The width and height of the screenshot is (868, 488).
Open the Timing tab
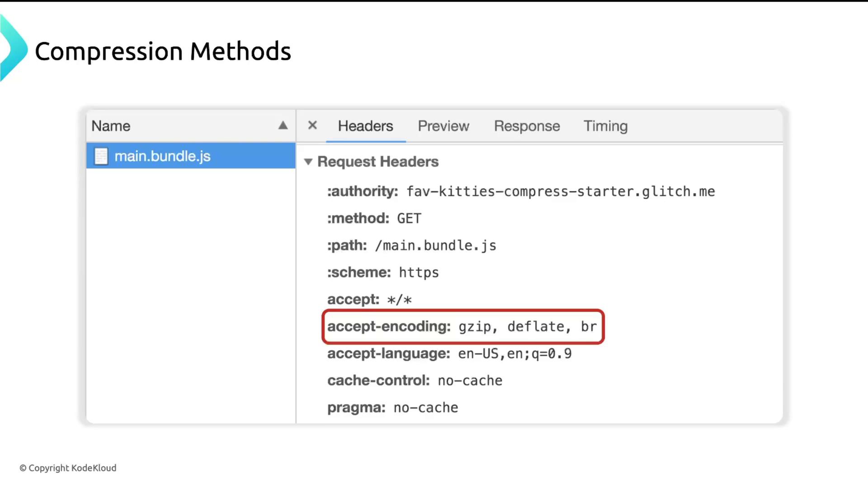click(605, 126)
